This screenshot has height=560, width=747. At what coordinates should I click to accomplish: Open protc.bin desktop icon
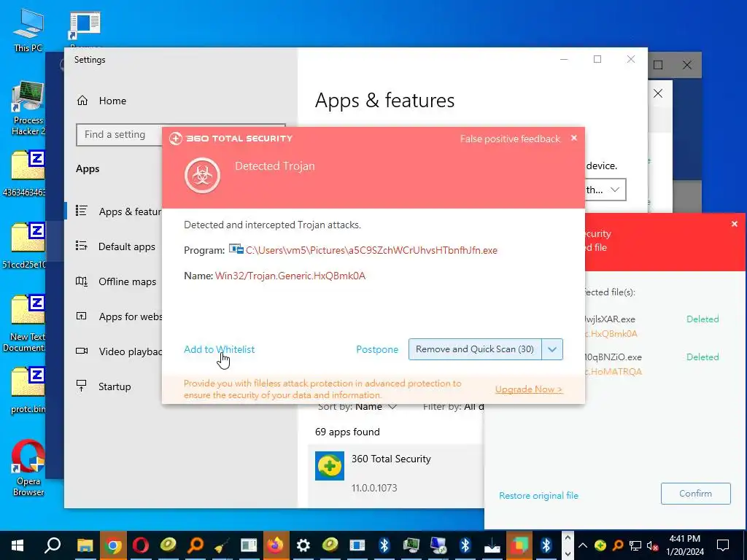(x=28, y=391)
